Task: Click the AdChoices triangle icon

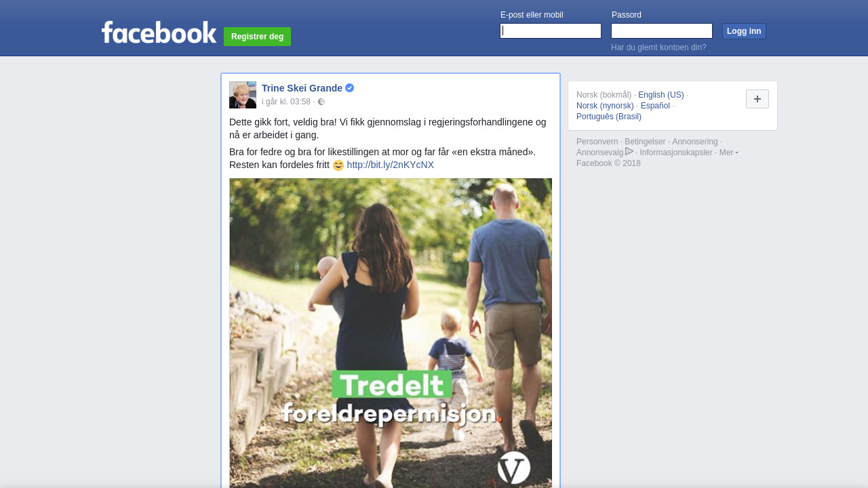Action: tap(629, 151)
